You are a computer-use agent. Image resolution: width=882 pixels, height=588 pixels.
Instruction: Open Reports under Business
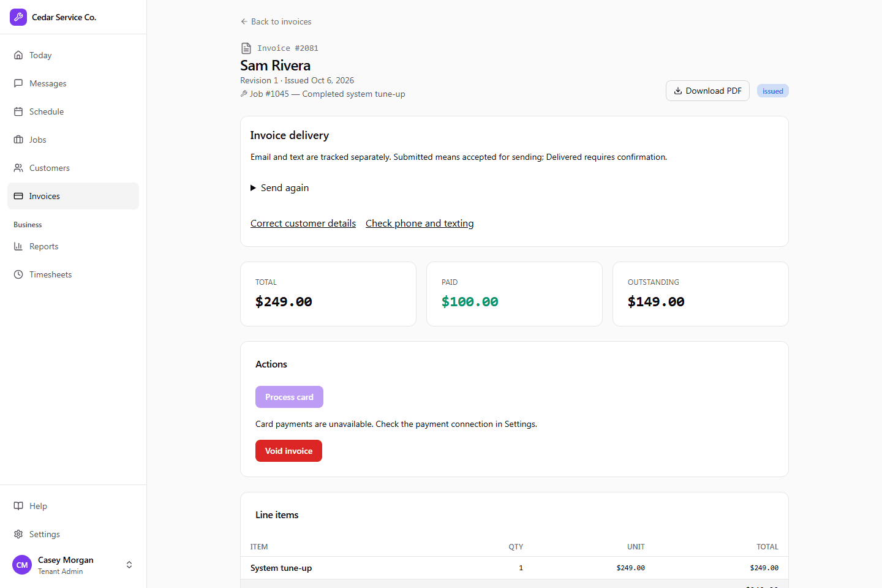73,246
